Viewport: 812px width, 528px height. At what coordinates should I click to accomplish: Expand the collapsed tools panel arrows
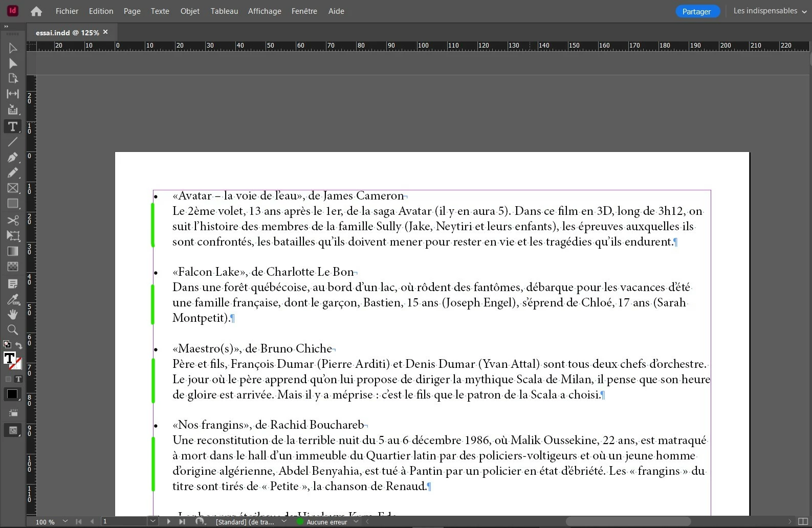(x=6, y=26)
